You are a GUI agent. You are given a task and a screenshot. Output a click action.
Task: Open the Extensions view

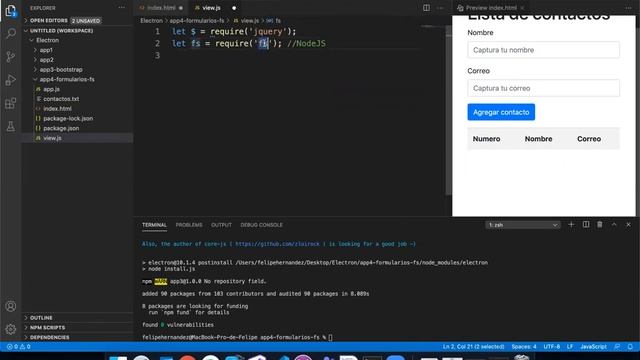[x=11, y=103]
